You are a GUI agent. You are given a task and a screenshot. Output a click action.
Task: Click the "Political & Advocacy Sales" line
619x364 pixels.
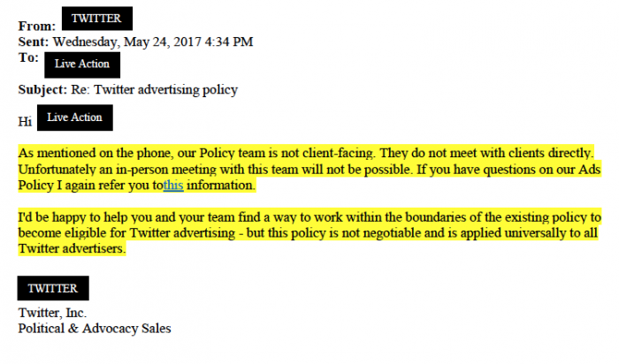95,329
